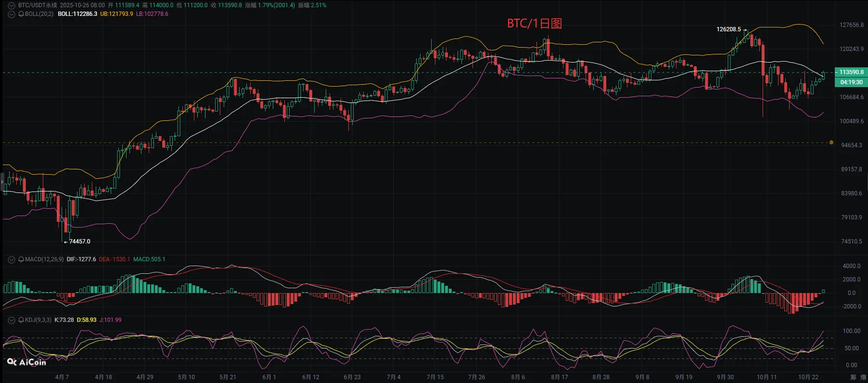Click the 74457.0 low price marker

80,242
